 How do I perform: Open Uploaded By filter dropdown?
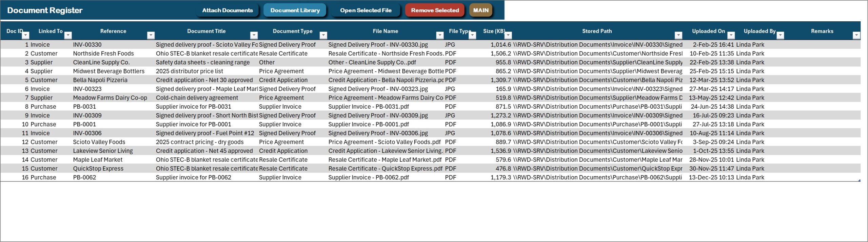(x=781, y=35)
